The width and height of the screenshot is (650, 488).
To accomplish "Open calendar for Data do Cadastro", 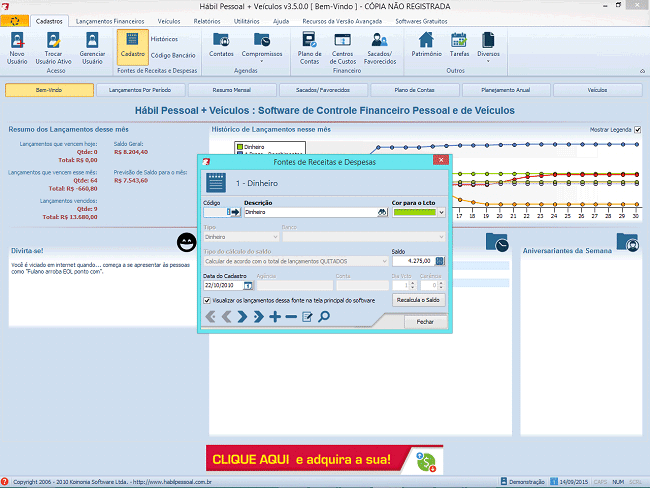I will tap(248, 285).
